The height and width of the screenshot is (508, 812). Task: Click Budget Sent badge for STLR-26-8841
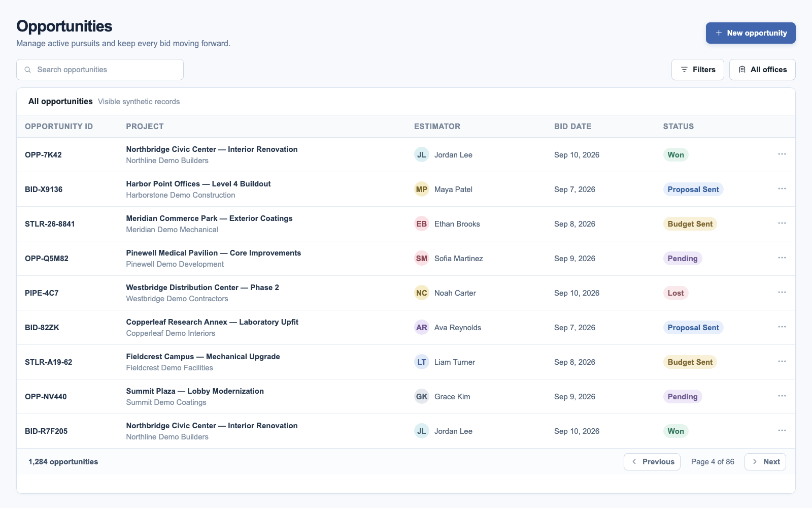690,224
